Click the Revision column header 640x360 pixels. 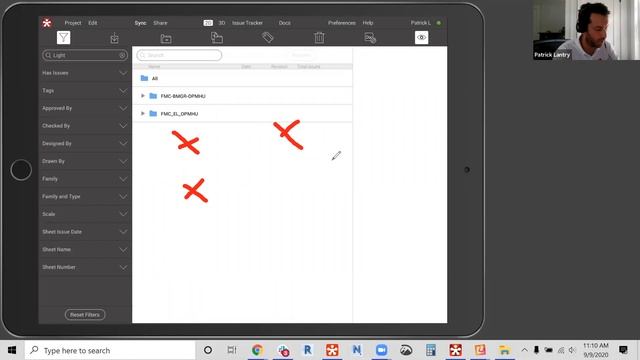279,67
